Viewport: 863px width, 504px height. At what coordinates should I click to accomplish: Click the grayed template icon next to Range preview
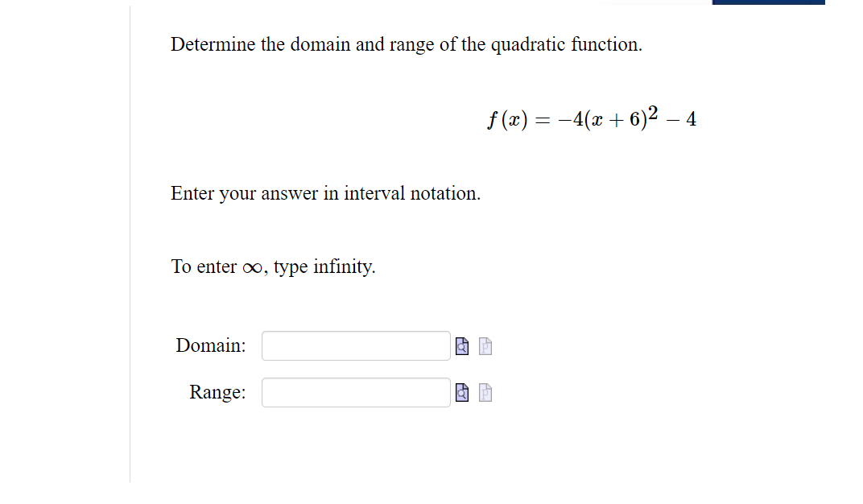pyautogui.click(x=484, y=392)
